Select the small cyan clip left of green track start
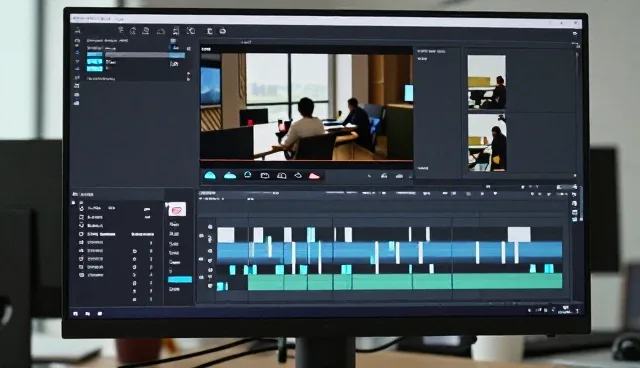 221,286
